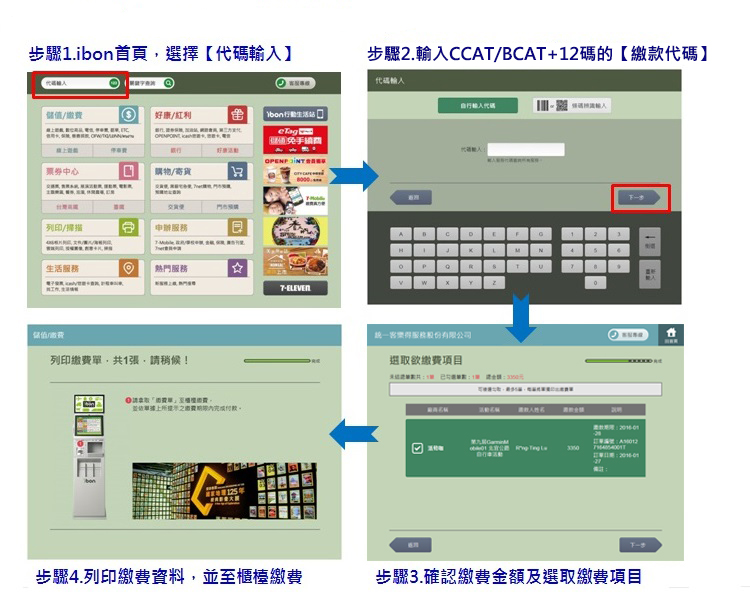Click the number 1 key
This screenshot has width=750, height=605.
pyautogui.click(x=572, y=234)
